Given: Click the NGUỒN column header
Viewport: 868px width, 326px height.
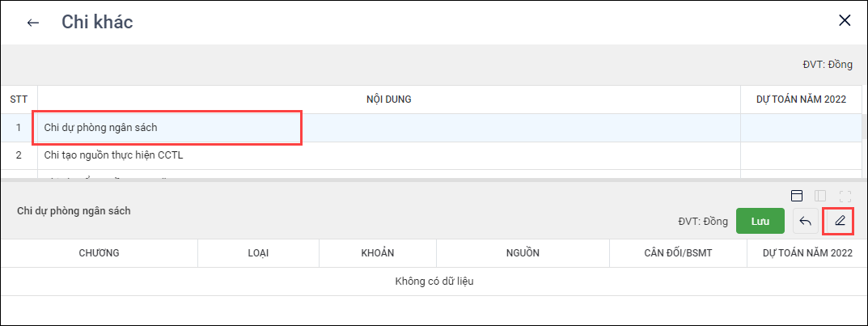Looking at the screenshot, I should (523, 253).
